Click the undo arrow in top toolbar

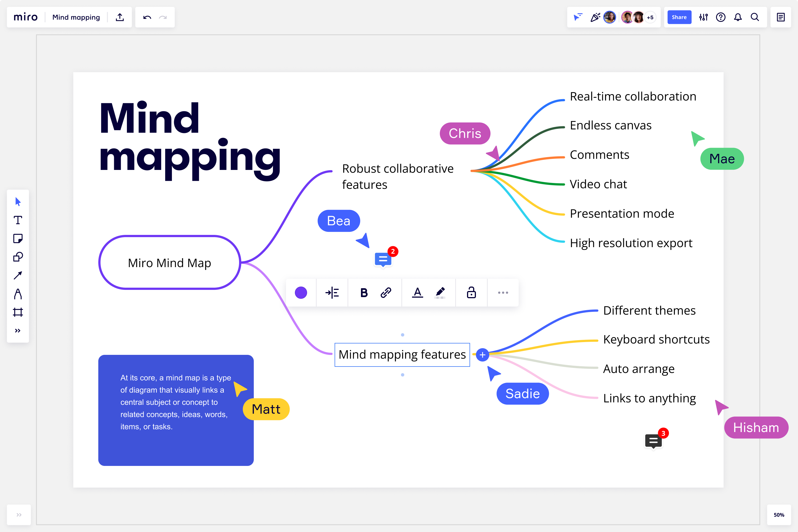tap(147, 16)
